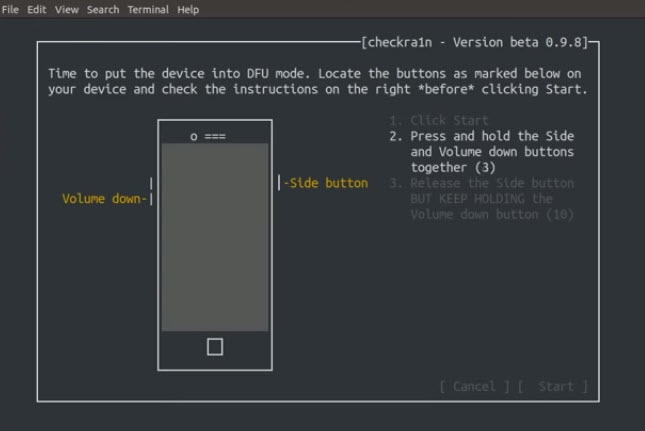Click the phone speaker 'o ===' graphic

tap(208, 136)
